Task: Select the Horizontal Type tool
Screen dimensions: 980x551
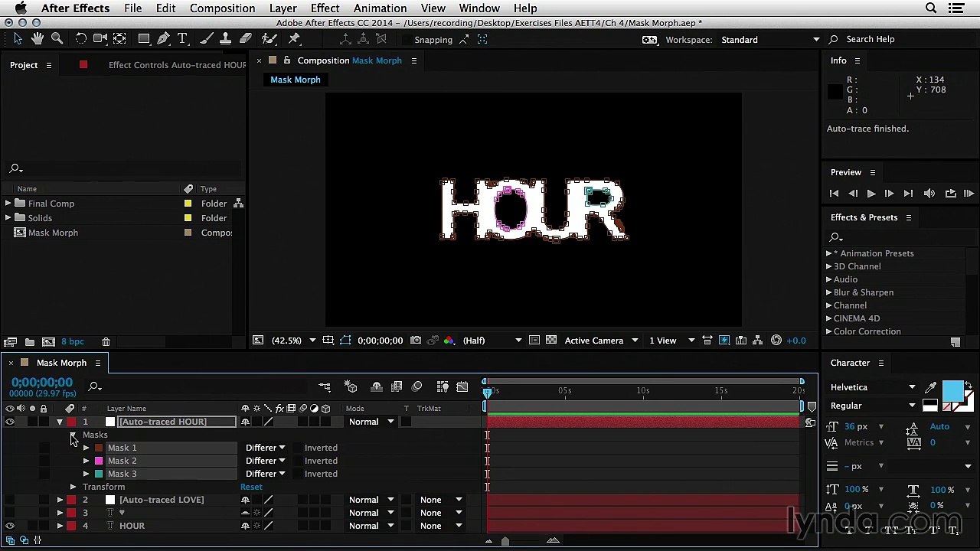Action: click(183, 39)
